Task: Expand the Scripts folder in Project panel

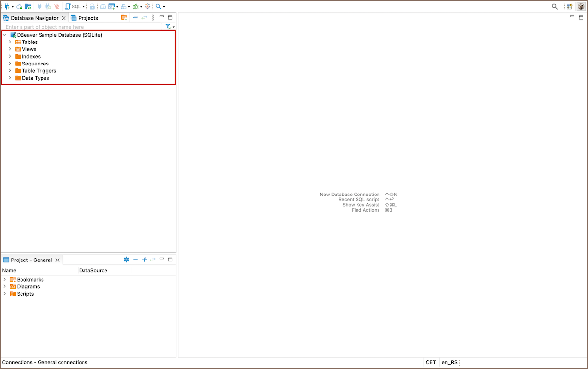Action: tap(5, 294)
